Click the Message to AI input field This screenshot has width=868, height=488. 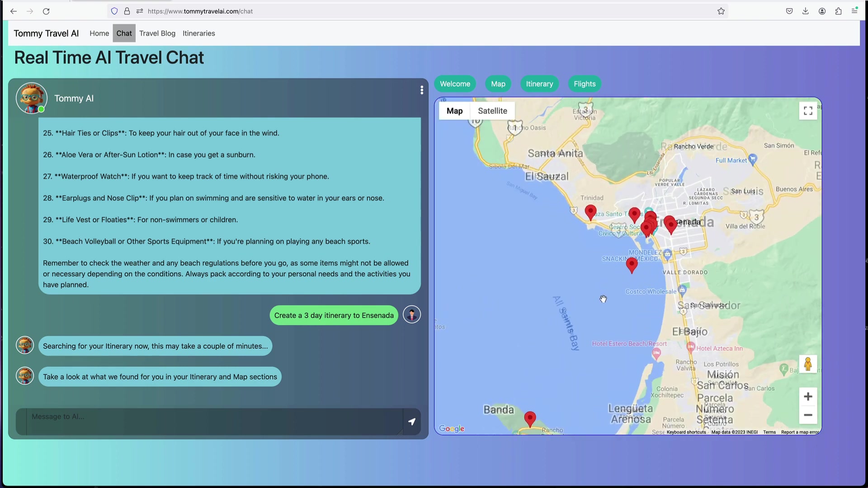coord(214,422)
